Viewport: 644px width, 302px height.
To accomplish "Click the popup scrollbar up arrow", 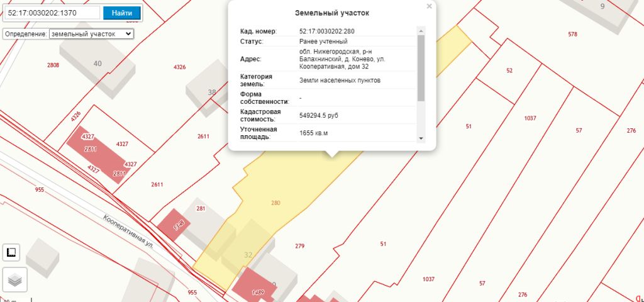I will click(x=421, y=31).
